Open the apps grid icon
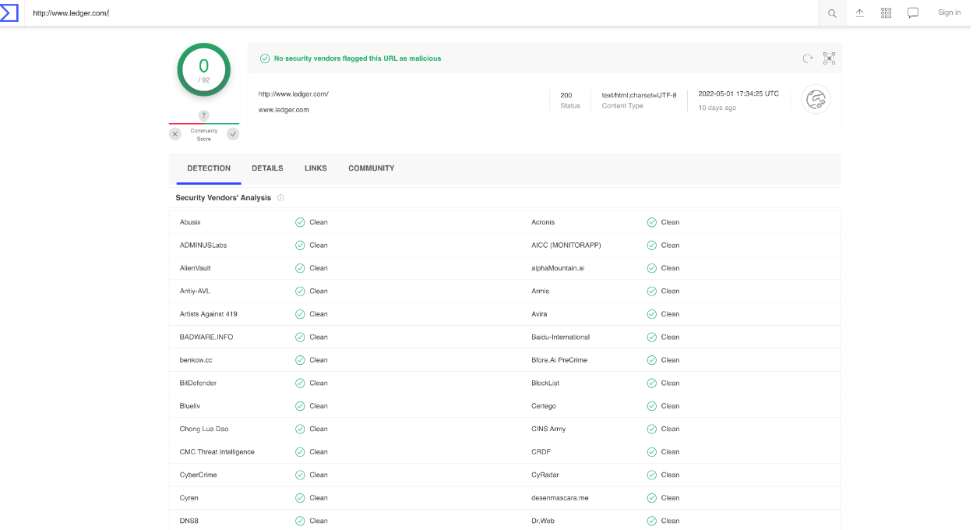 tap(887, 12)
